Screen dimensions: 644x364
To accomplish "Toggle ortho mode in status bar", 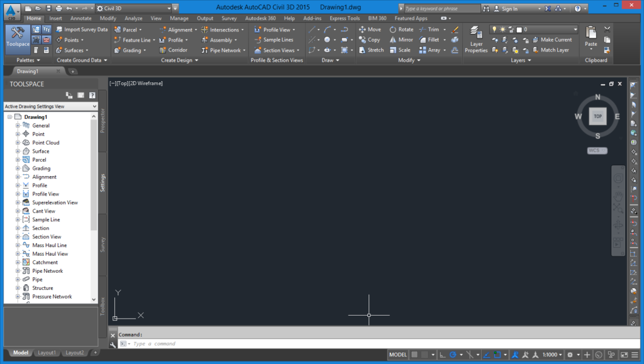I will [x=443, y=355].
